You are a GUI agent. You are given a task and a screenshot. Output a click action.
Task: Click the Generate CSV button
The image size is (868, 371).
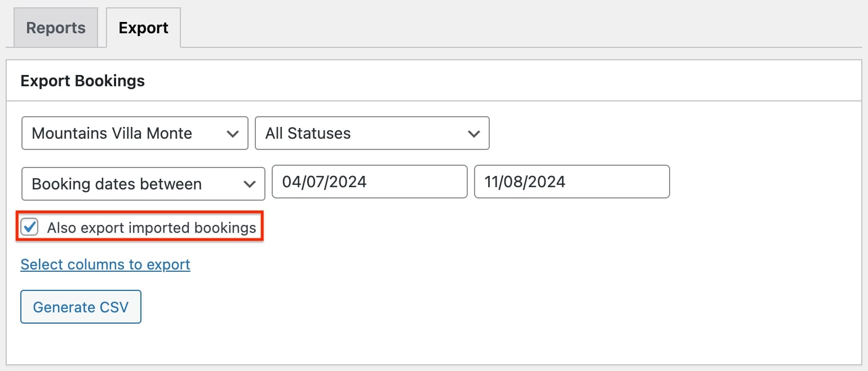[x=81, y=307]
